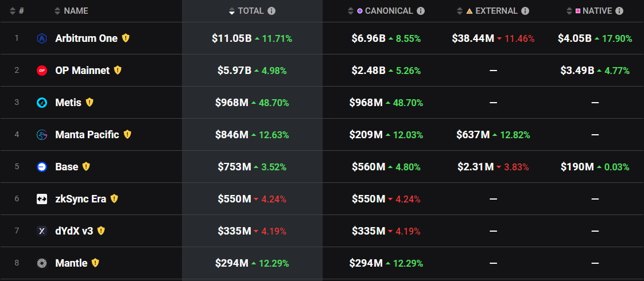Image resolution: width=644 pixels, height=281 pixels.
Task: Click the zkSync Era logo icon
Action: coord(41,199)
